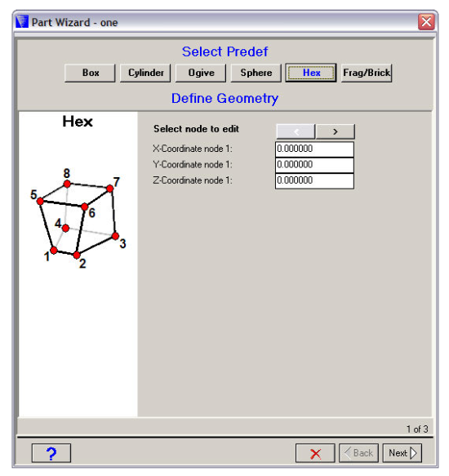Screen dimensions: 449x476
Task: Click the blue question mark help button
Action: (51, 452)
